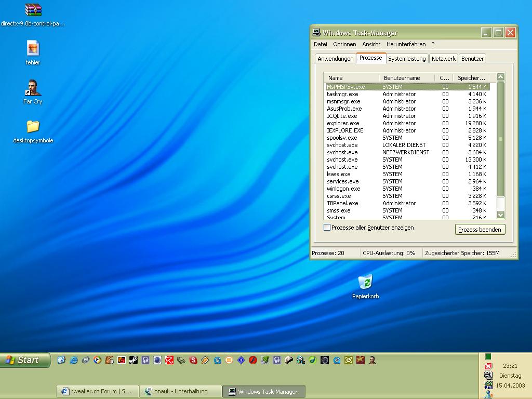This screenshot has width=532, height=399.
Task: Click the Flash Player quick launch icon
Action: [x=252, y=360]
